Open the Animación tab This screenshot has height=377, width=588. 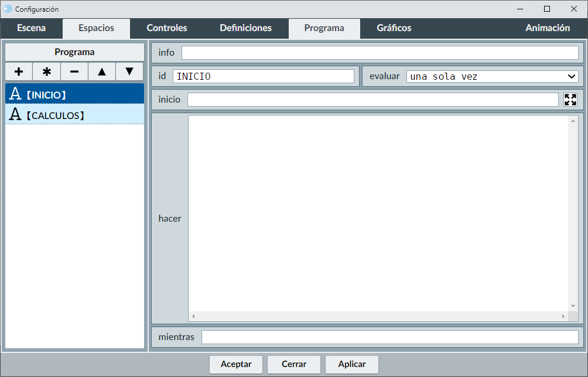click(547, 28)
